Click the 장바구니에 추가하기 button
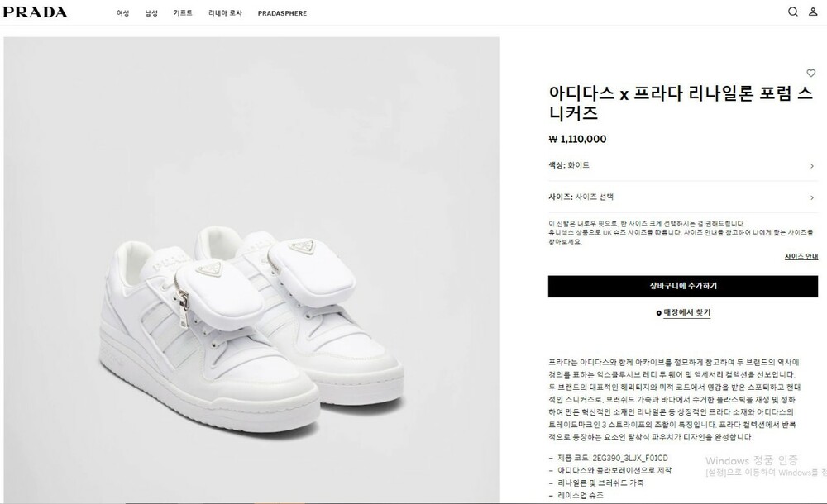Viewport: 827px width, 504px height. click(x=683, y=286)
